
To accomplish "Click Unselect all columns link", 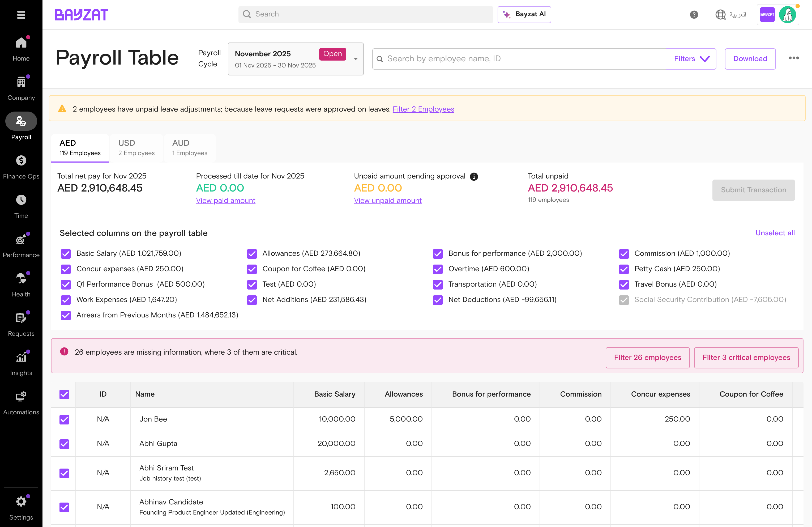I will (x=775, y=233).
